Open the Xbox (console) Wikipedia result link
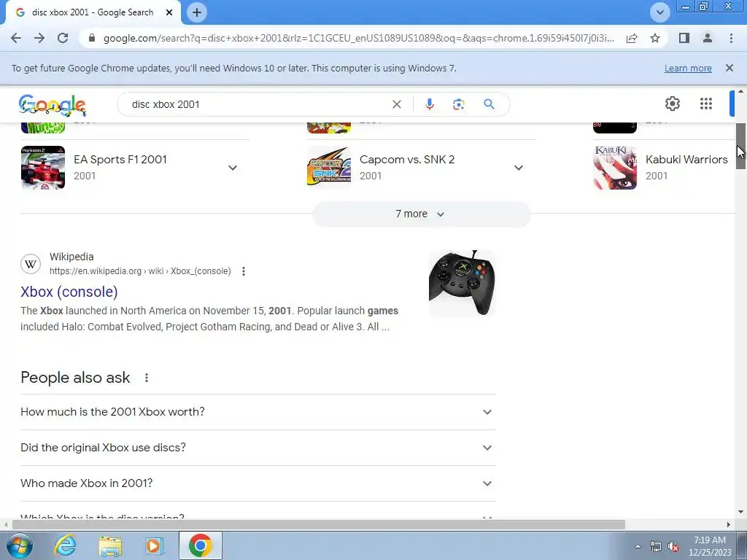747x560 pixels. (69, 292)
